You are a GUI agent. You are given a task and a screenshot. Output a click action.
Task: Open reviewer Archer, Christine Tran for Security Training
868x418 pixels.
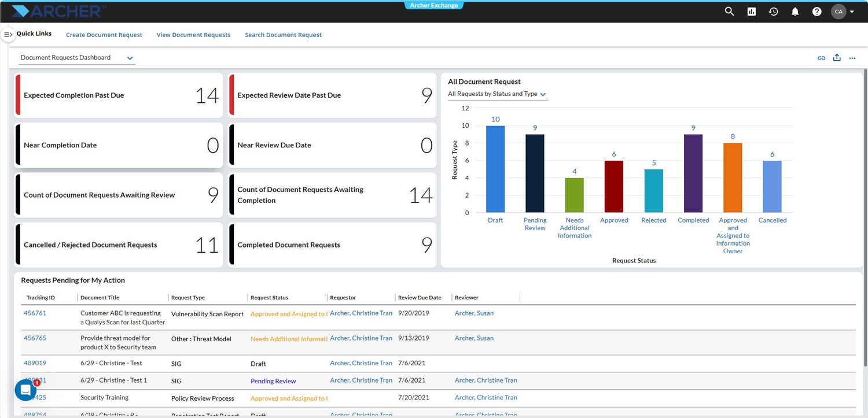[x=486, y=398]
